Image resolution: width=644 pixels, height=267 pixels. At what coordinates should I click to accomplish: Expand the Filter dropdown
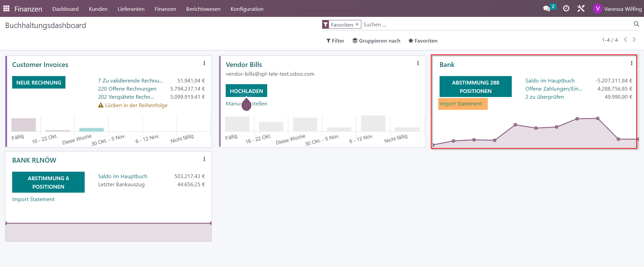[x=335, y=41]
